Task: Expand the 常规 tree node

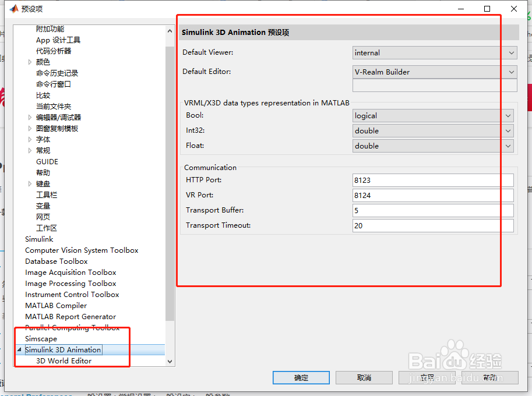Action: click(30, 150)
